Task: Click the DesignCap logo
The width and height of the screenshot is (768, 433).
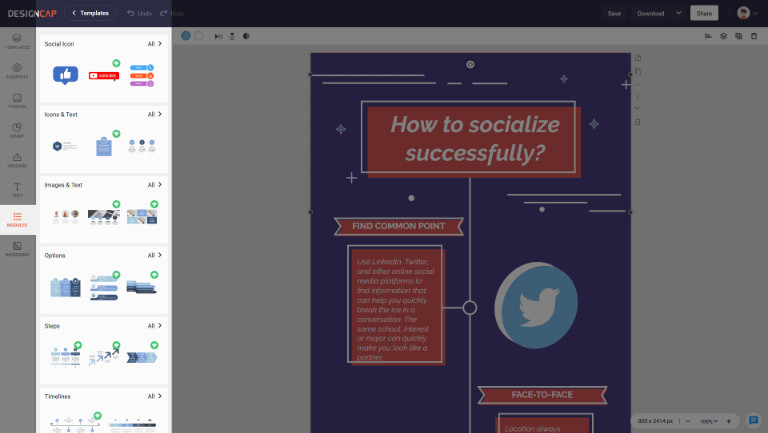Action: pyautogui.click(x=32, y=13)
